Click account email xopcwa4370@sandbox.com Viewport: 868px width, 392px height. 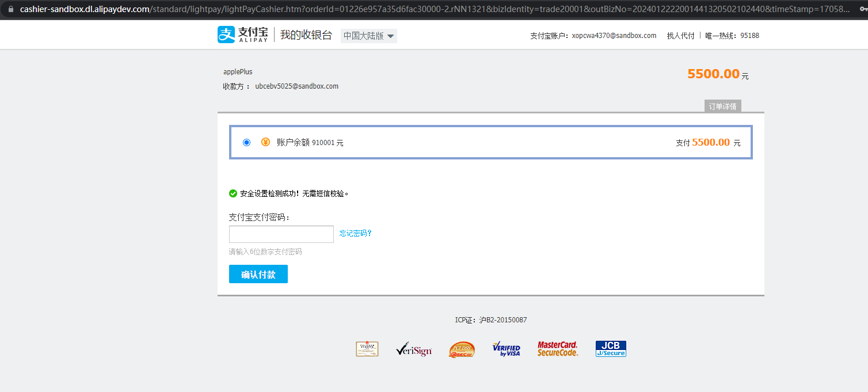pos(614,36)
